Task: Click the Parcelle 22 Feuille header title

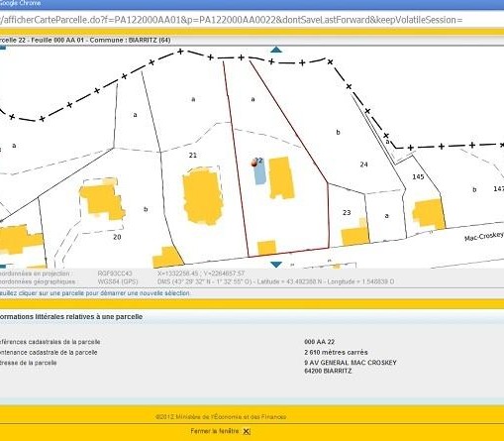Action: [x=85, y=40]
